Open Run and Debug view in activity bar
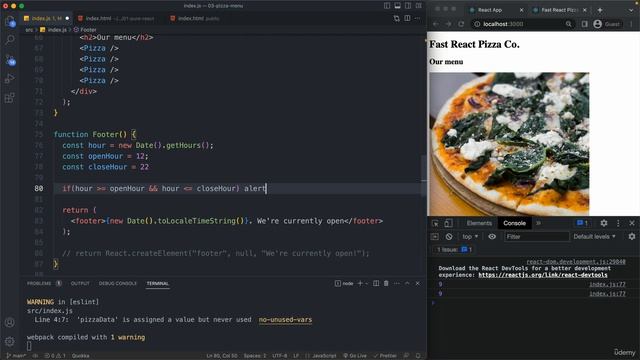640x360 pixels. 10,78
